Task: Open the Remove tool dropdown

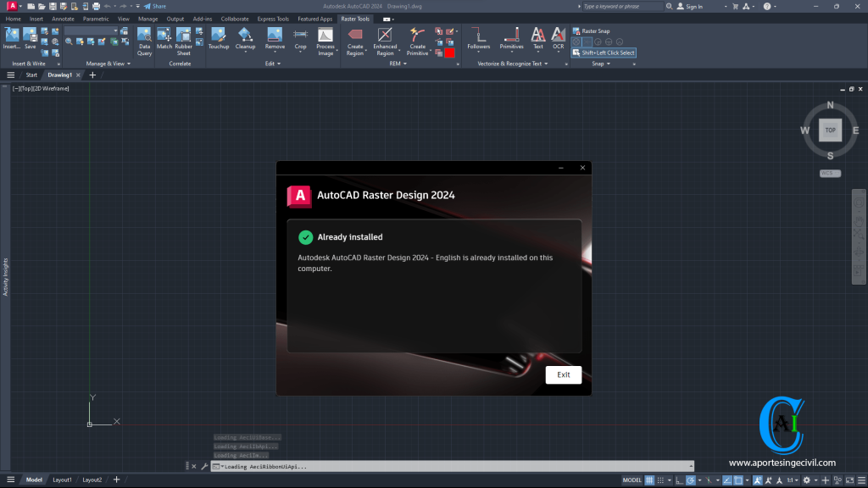Action: point(275,51)
